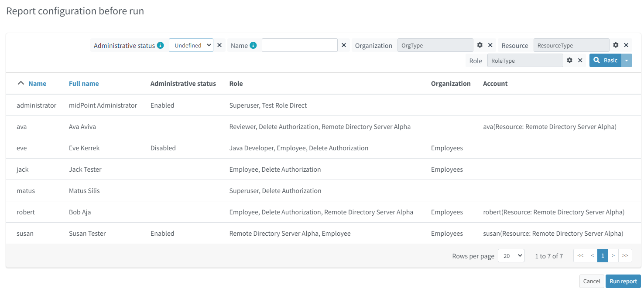Screen dimensions: 644x295
Task: Open Role filter gear settings
Action: [569, 61]
